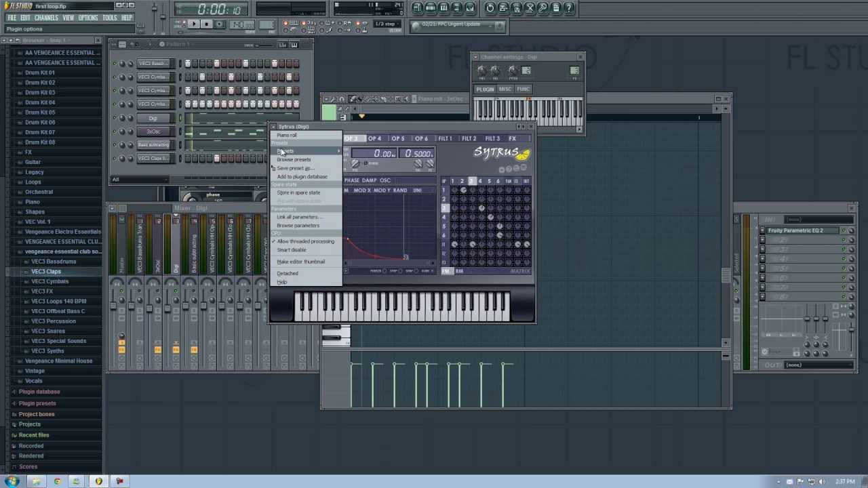Select 3xOsc channel in step sequencer
The width and height of the screenshot is (868, 488).
153,131
